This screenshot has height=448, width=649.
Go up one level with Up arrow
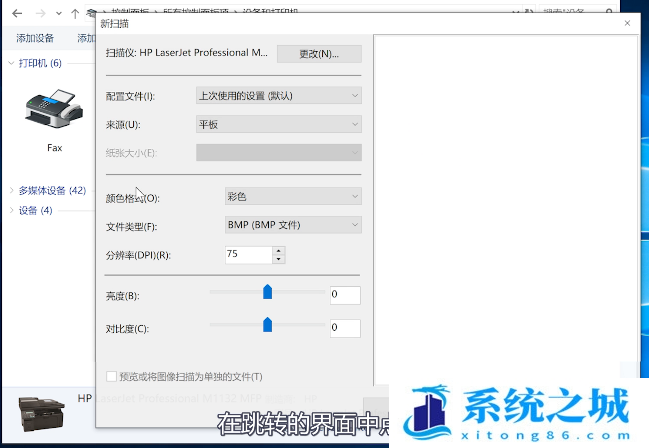75,14
